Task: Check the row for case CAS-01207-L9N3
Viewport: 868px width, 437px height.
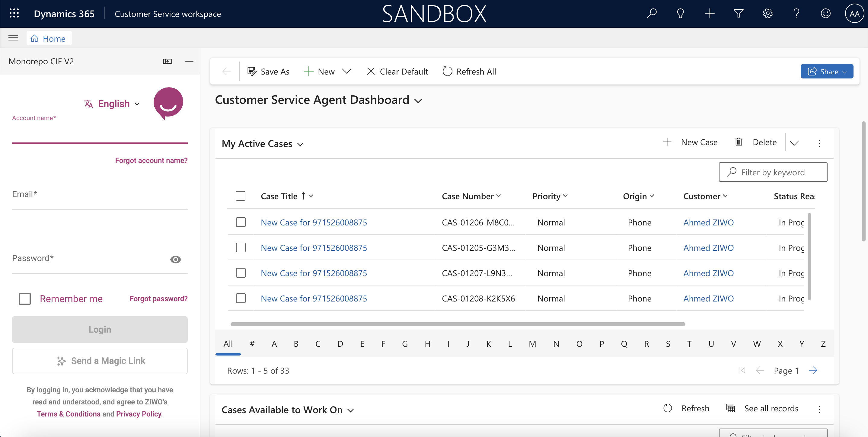Action: coord(241,273)
